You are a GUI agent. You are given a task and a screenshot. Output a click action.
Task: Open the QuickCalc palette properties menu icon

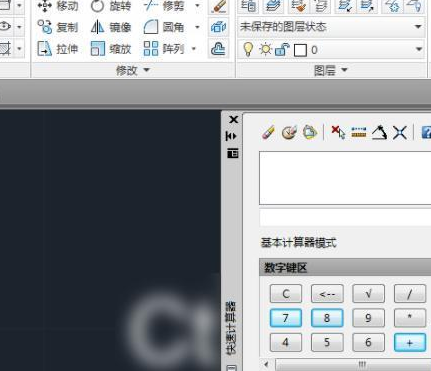[233, 153]
